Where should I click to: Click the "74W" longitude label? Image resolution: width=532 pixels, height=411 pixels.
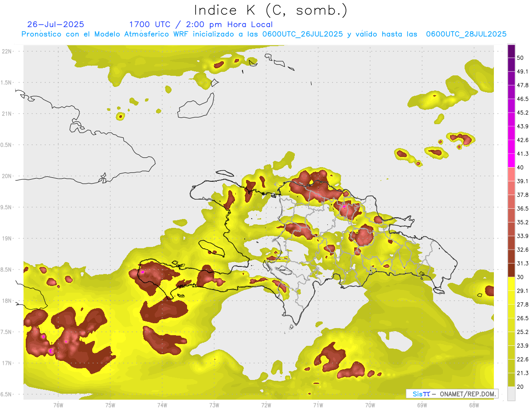[162, 405]
